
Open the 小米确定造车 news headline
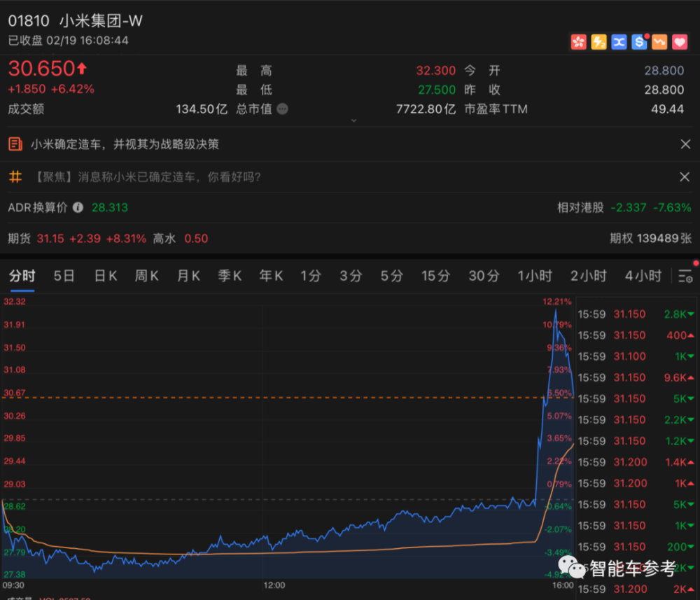(x=125, y=144)
